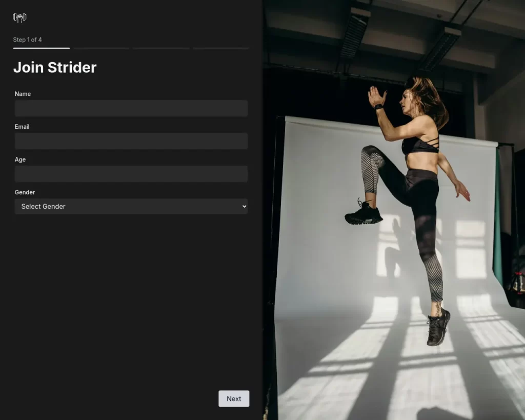Click the Name input field
The height and width of the screenshot is (420, 525).
[131, 108]
